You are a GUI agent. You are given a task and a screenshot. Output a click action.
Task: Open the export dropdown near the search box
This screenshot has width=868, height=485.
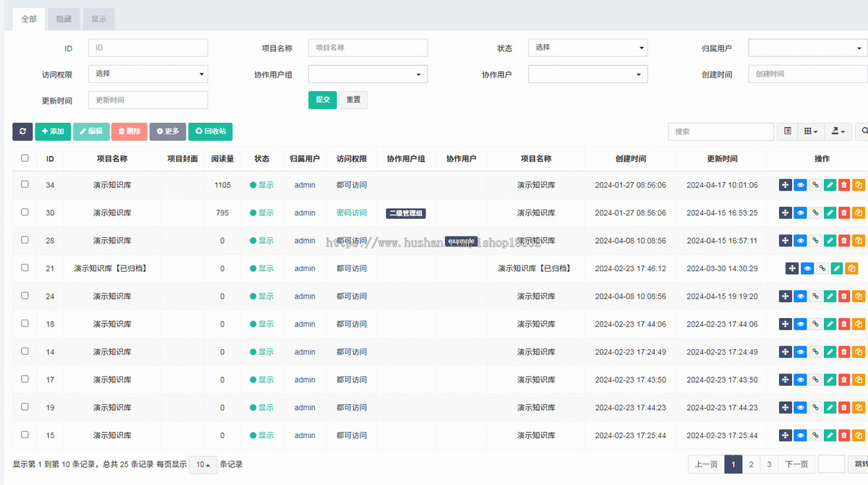(x=838, y=131)
